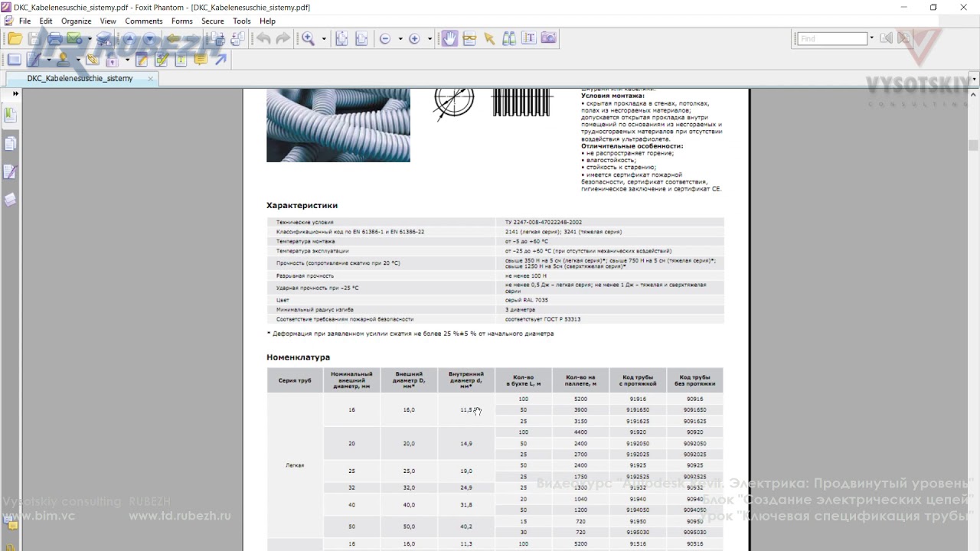Open the View menu
The width and height of the screenshot is (980, 551).
tap(108, 21)
